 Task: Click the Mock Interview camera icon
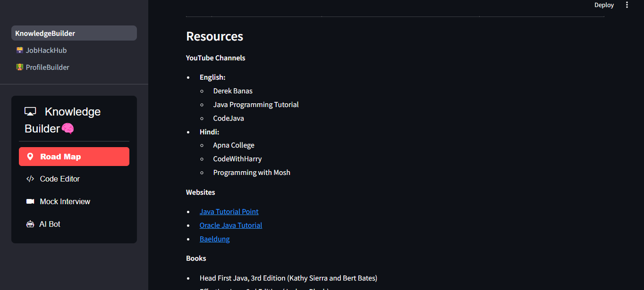click(x=30, y=201)
